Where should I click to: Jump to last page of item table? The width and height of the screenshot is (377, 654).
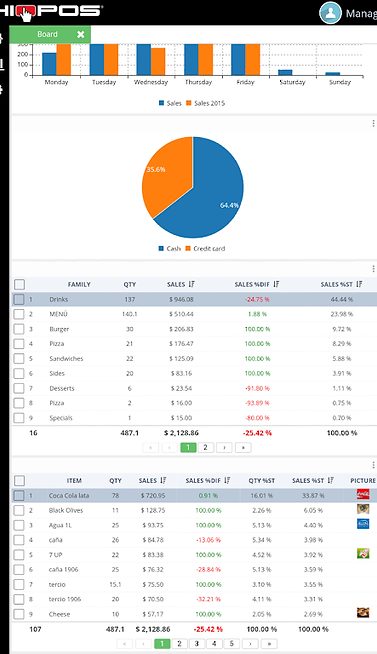coord(269,644)
